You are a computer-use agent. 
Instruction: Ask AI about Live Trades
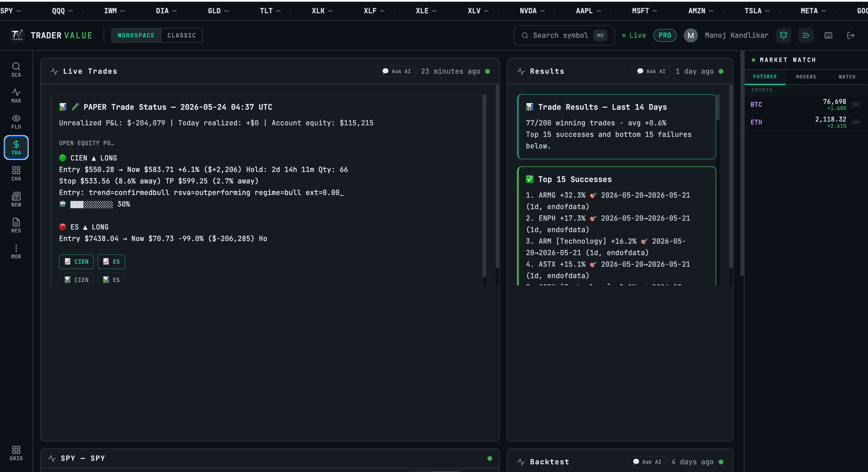pos(396,71)
